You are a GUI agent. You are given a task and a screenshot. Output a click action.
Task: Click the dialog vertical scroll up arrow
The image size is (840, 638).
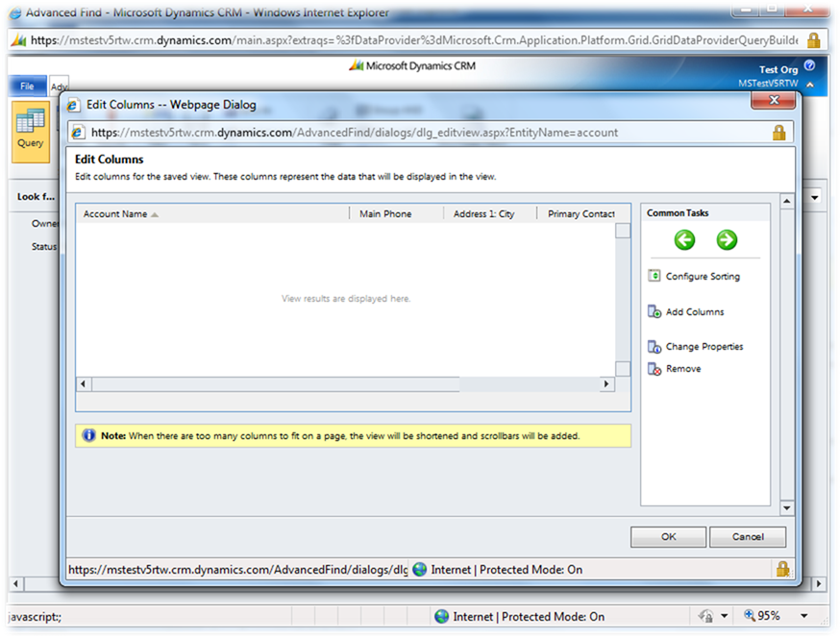click(x=786, y=202)
